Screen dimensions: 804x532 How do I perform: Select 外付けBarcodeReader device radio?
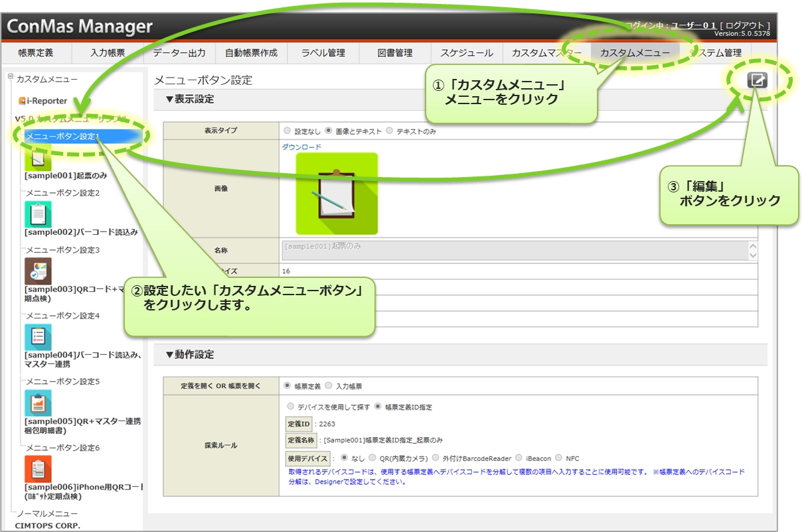click(436, 458)
